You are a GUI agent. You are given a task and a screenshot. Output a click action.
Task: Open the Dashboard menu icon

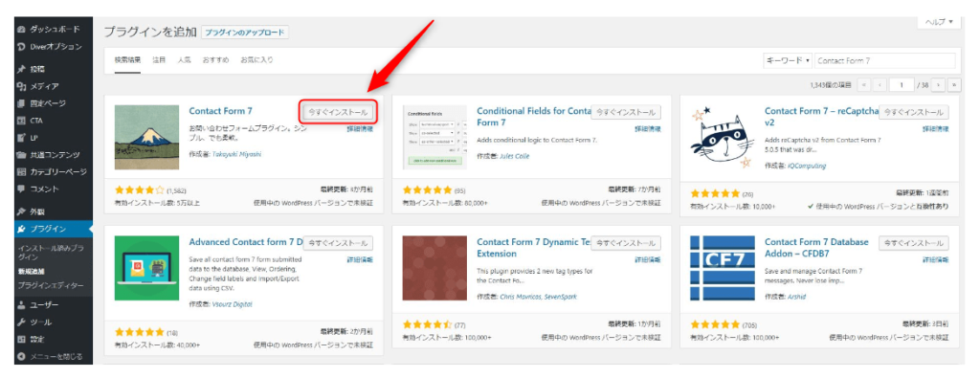coord(22,30)
